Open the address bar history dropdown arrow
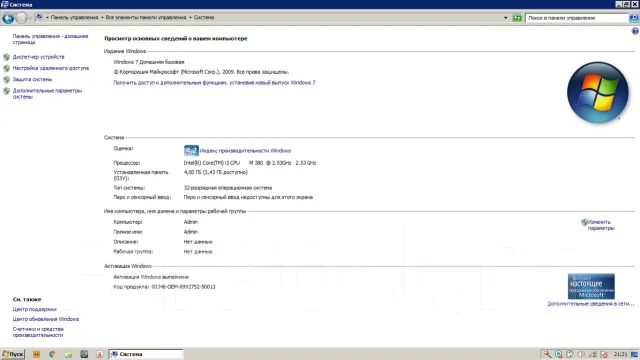The height and width of the screenshot is (360, 640). (505, 18)
